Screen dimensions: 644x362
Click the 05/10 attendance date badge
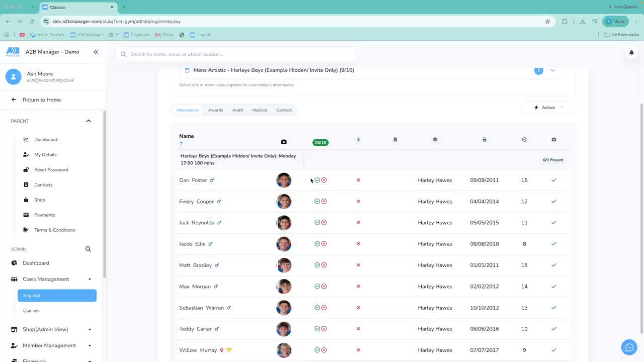(320, 142)
